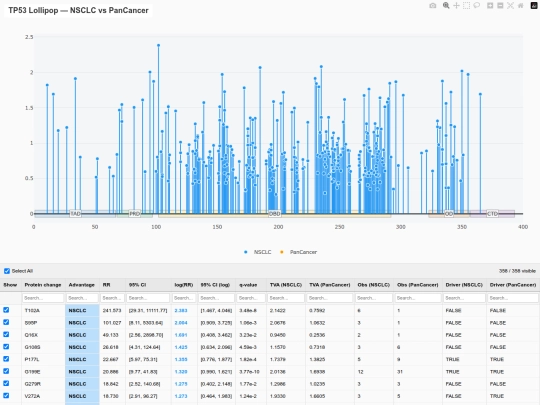
Task: Focus the log(RR) search field
Action: 184,298
